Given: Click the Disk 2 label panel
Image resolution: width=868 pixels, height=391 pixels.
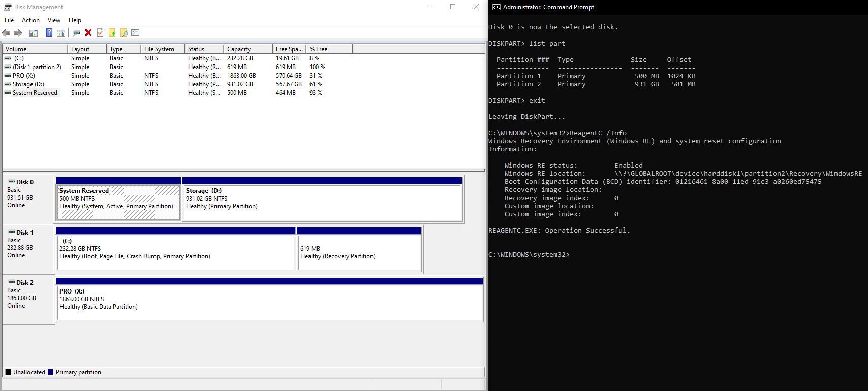Looking at the screenshot, I should pyautogui.click(x=28, y=300).
